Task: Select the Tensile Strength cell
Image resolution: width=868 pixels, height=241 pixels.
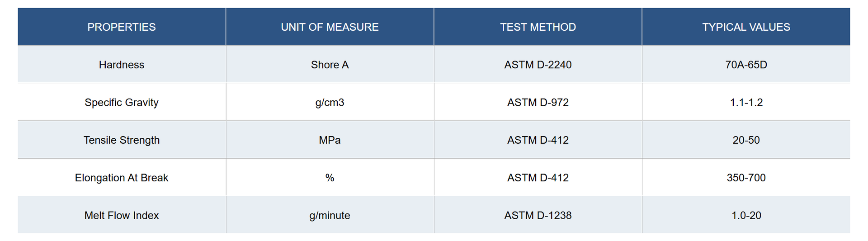Action: tap(122, 140)
